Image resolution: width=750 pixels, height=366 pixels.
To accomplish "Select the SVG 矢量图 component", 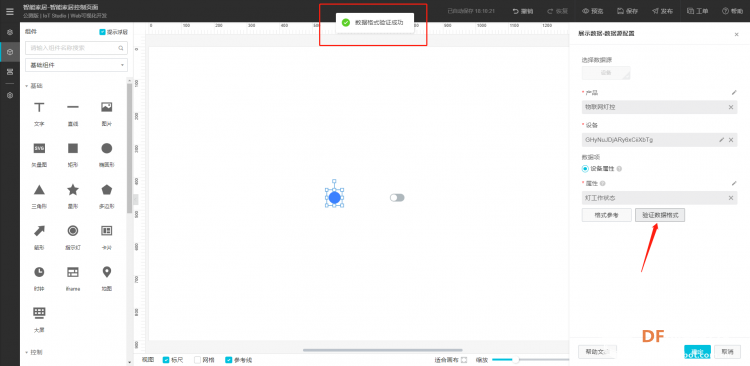I will [39, 155].
